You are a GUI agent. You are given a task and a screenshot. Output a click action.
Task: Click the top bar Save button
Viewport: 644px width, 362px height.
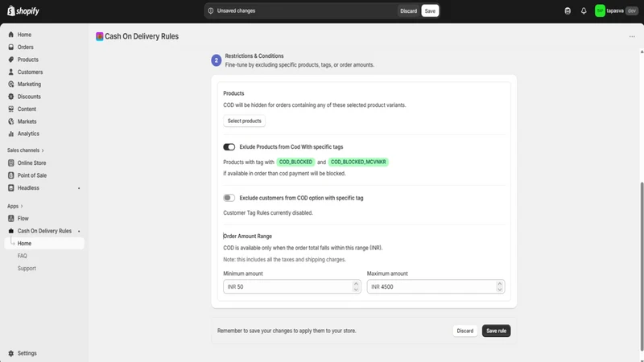point(430,11)
